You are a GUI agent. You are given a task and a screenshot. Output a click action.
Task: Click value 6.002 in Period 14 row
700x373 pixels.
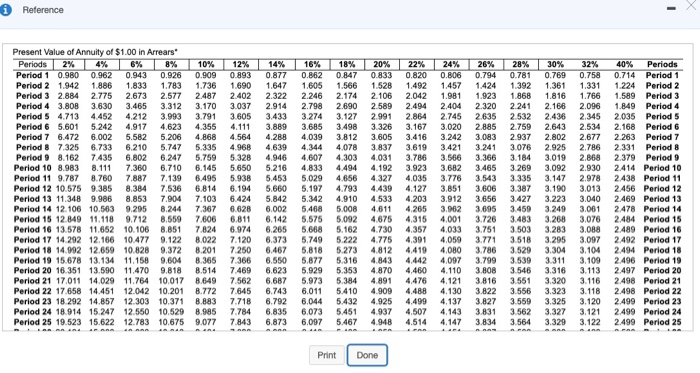click(x=276, y=209)
